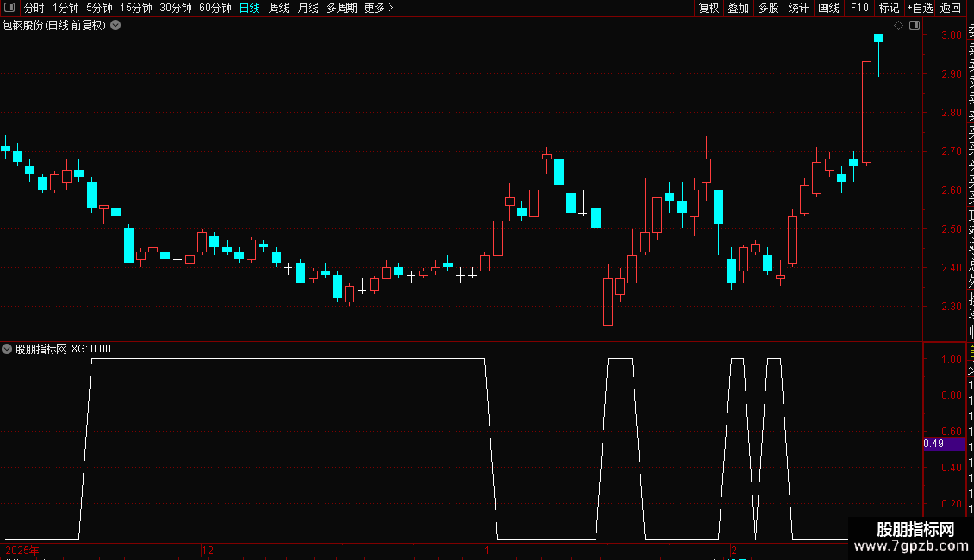
Task: Click 返回 to go back
Action: click(951, 8)
